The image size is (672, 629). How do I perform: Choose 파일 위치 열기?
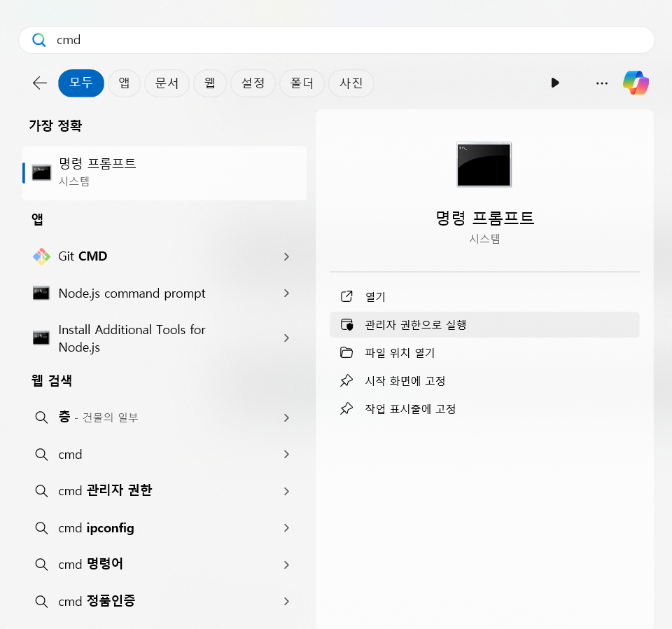484,352
